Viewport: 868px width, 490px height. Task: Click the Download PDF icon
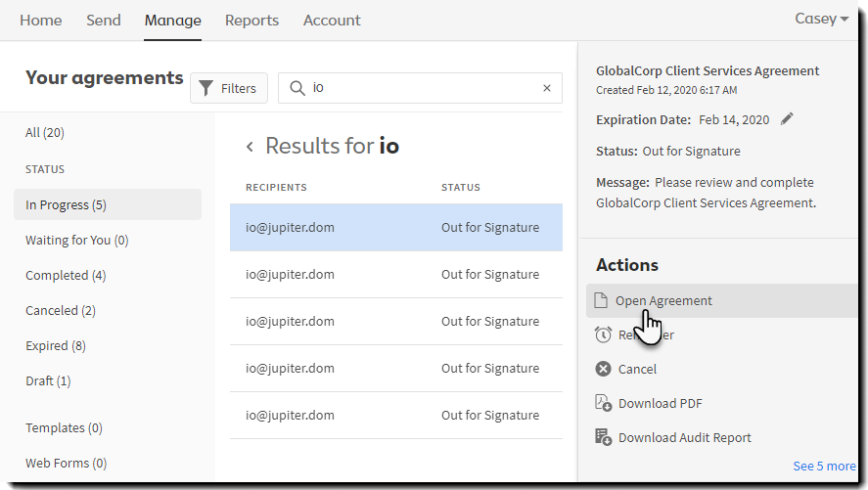[x=603, y=403]
